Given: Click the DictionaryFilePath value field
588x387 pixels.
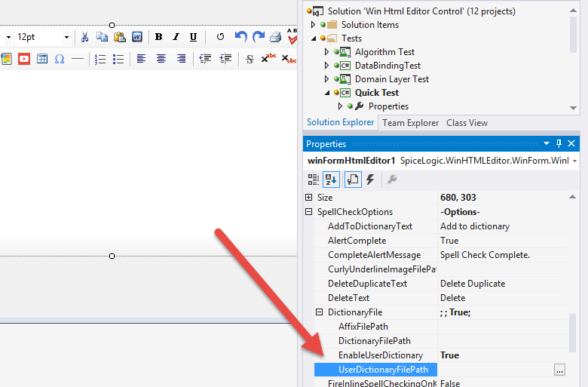Looking at the screenshot, I should coord(503,341).
